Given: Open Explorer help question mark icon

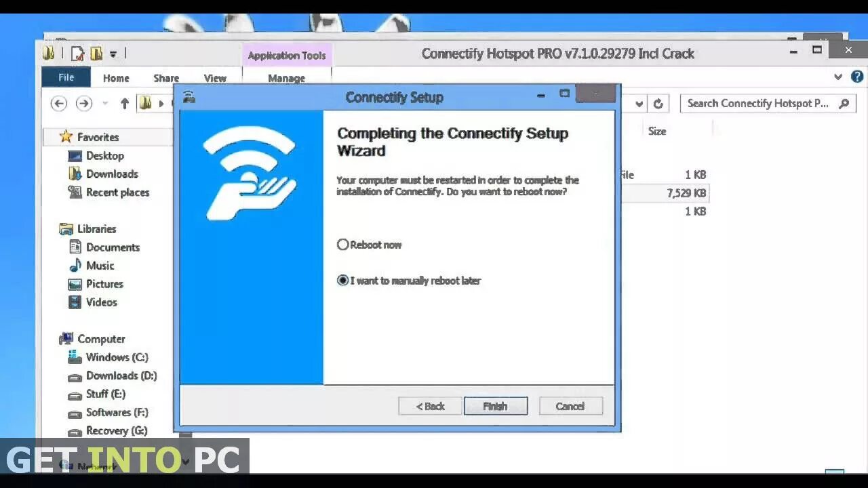Looking at the screenshot, I should pos(856,77).
